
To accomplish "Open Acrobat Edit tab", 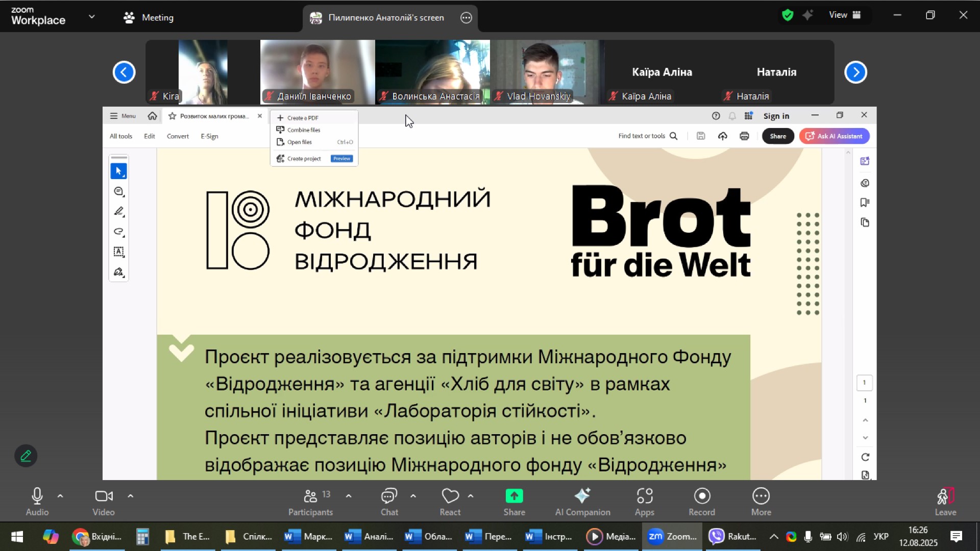I will click(x=150, y=136).
